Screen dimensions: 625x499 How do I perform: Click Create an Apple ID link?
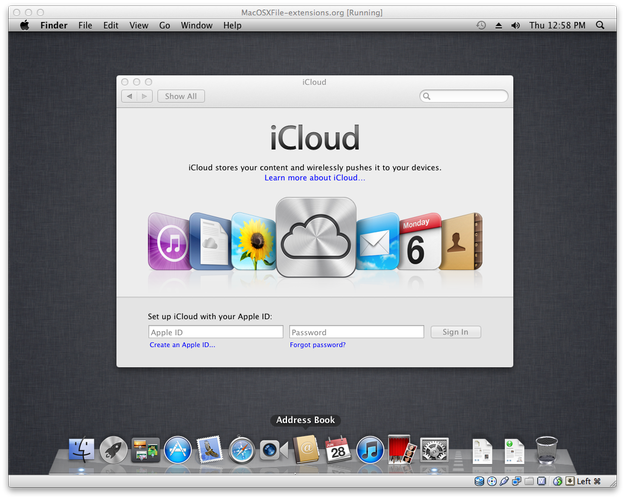(x=182, y=345)
